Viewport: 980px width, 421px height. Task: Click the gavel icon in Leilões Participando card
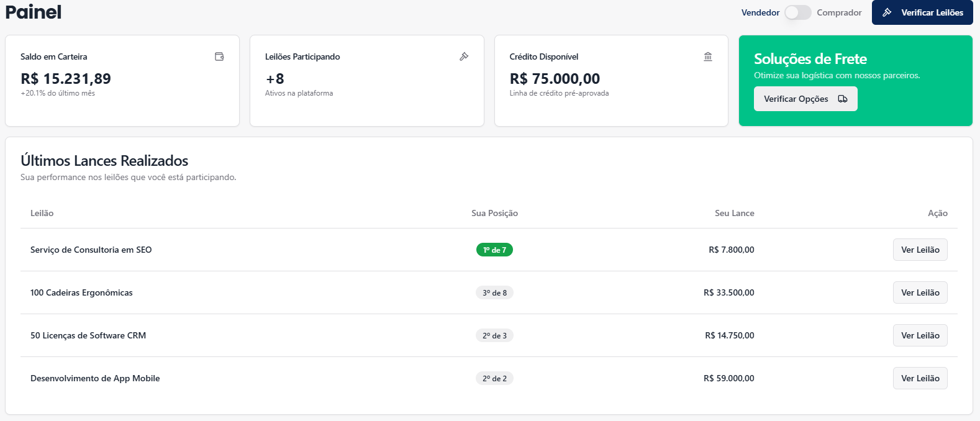[x=464, y=57]
